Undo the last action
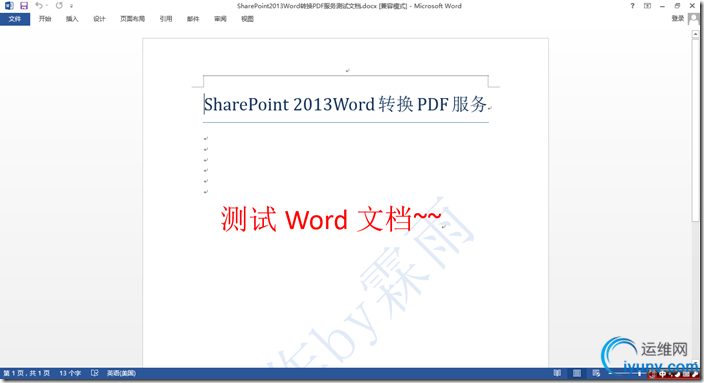 tap(39, 6)
